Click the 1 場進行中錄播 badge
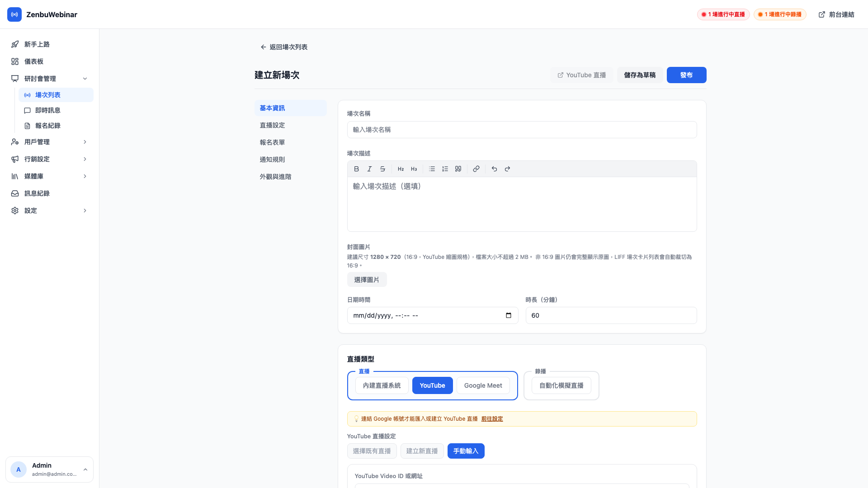 tap(780, 14)
